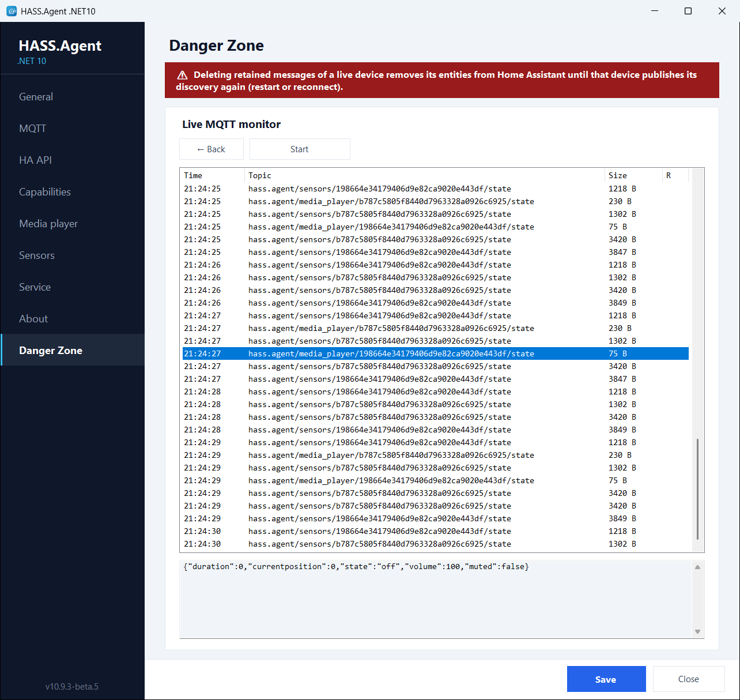Click the message list vertical scrollbar thumb
This screenshot has height=700, width=740.
click(x=697, y=489)
